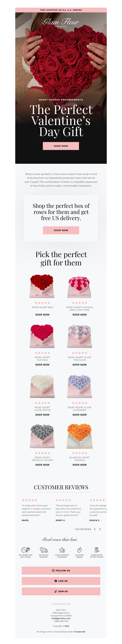Click Shop Now under free US delivery
122x644 pixels.
[61, 230]
